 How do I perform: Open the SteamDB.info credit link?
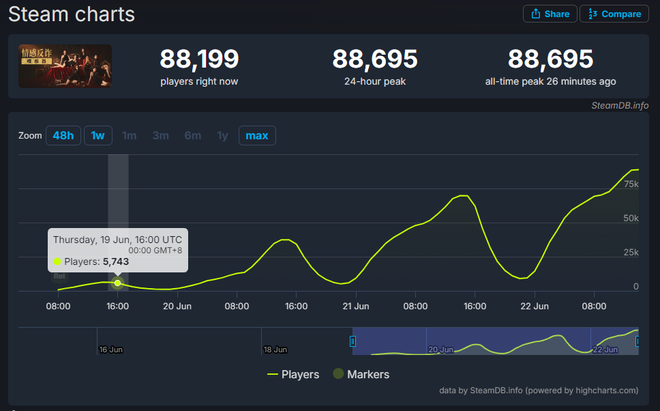click(620, 106)
